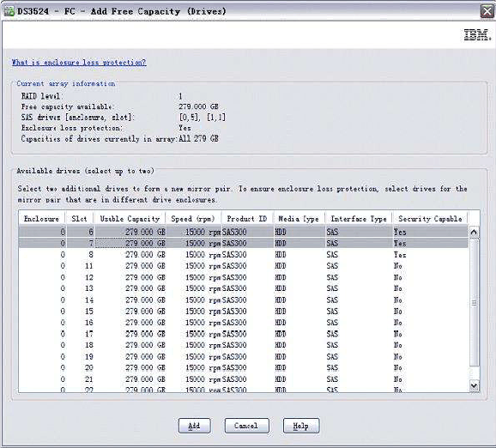Viewport: 496px width, 448px height.
Task: Click the drive list scrollbar thumb
Action: point(474,303)
